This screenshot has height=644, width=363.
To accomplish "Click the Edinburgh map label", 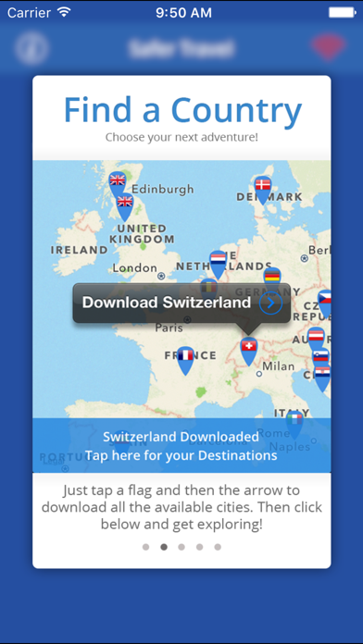I will pos(162,190).
